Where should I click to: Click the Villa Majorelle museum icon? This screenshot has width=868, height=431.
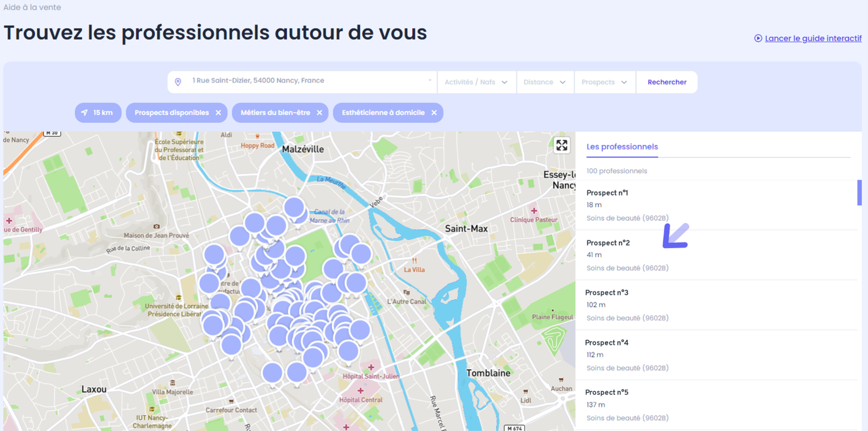coord(173,383)
